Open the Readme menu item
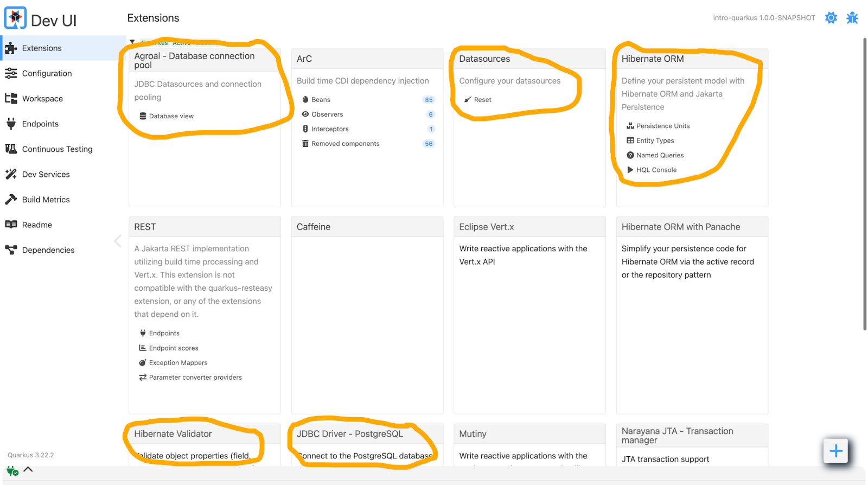Screen dimensions: 868x485 [x=63, y=225]
